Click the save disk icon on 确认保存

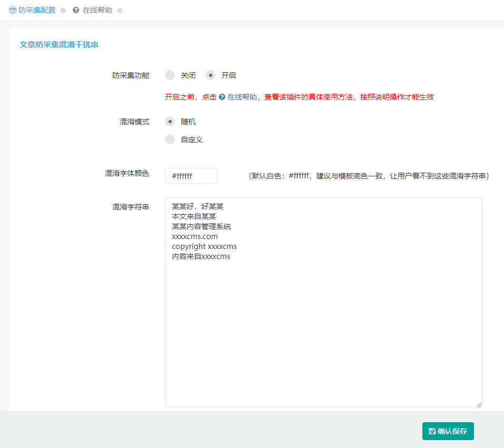coord(432,431)
